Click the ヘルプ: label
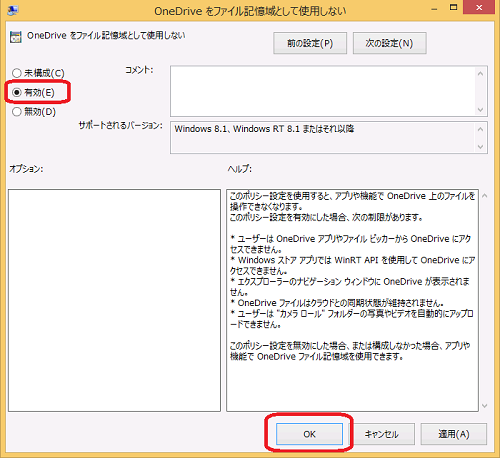The width and height of the screenshot is (500, 458). pyautogui.click(x=240, y=169)
